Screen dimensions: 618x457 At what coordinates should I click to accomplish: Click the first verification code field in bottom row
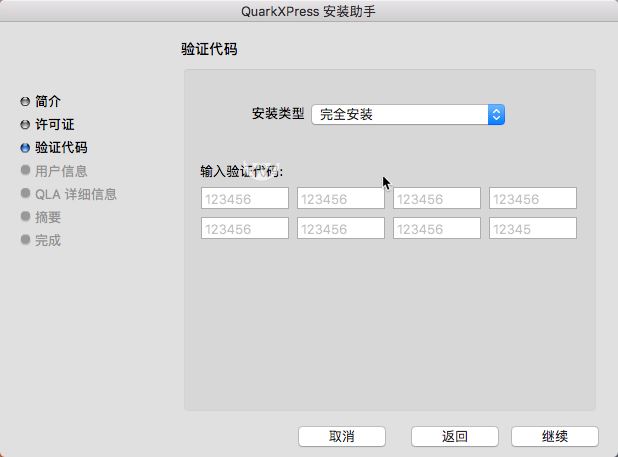(x=245, y=228)
